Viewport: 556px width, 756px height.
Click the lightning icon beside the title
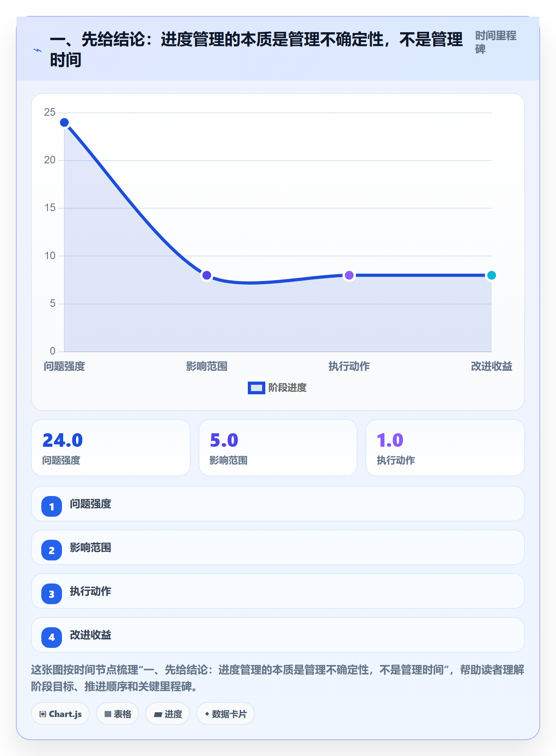tap(38, 50)
